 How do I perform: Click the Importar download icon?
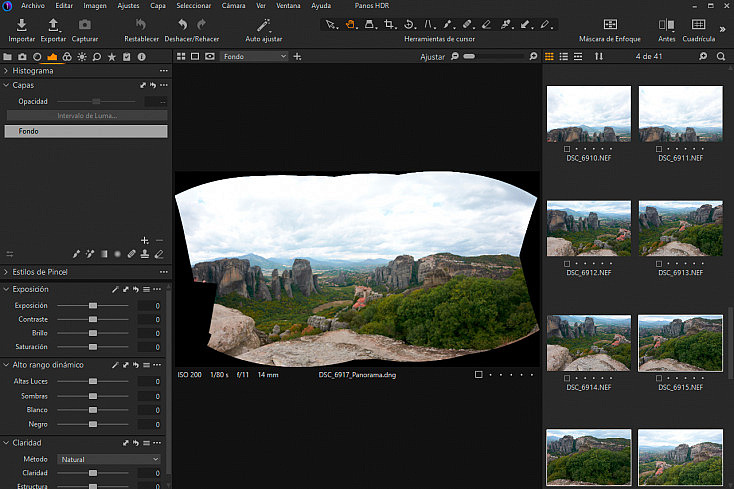pyautogui.click(x=22, y=25)
